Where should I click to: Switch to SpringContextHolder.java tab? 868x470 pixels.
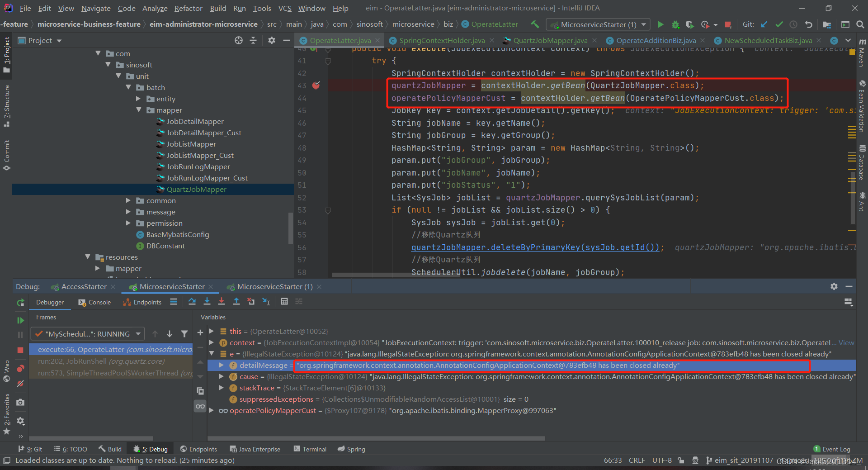pyautogui.click(x=442, y=40)
